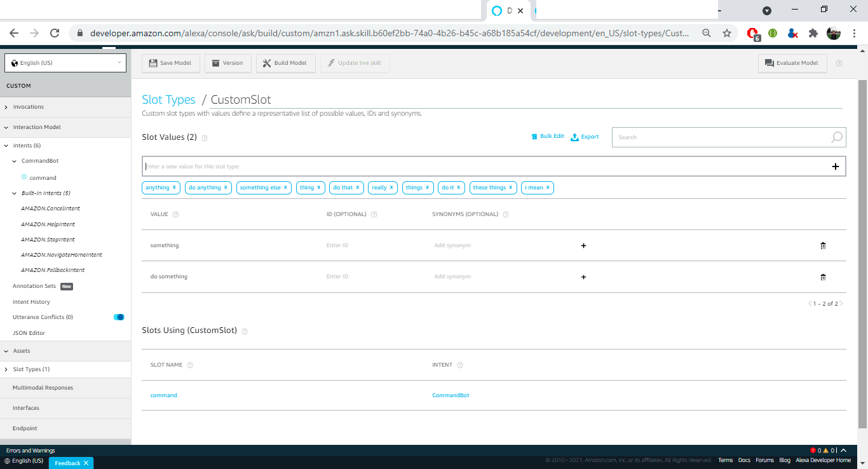Screen dimensions: 868x469
Task: Bookmark this page with the star icon
Action: [x=727, y=33]
